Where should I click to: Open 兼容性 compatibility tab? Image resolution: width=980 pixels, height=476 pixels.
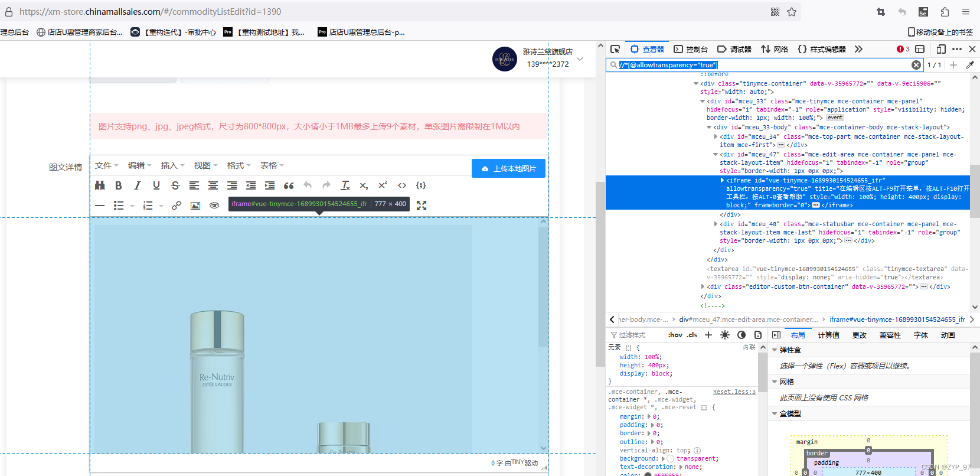(890, 335)
